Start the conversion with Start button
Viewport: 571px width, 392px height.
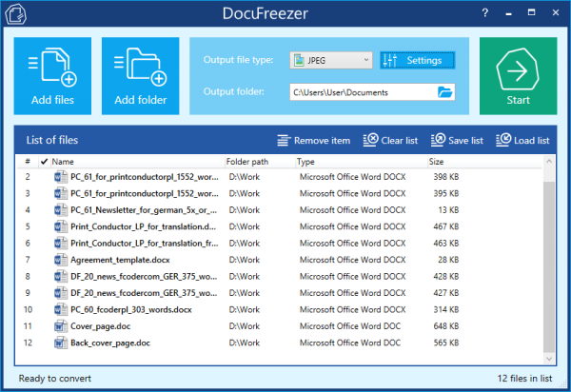click(x=518, y=76)
